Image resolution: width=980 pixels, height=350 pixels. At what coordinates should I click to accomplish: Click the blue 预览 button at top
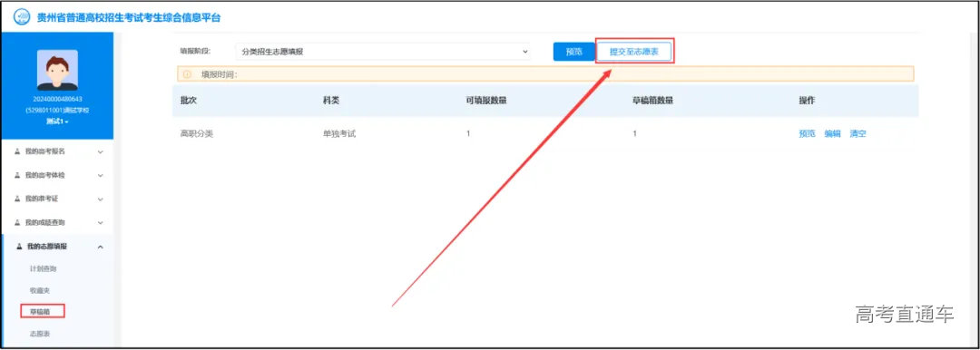pyautogui.click(x=573, y=52)
